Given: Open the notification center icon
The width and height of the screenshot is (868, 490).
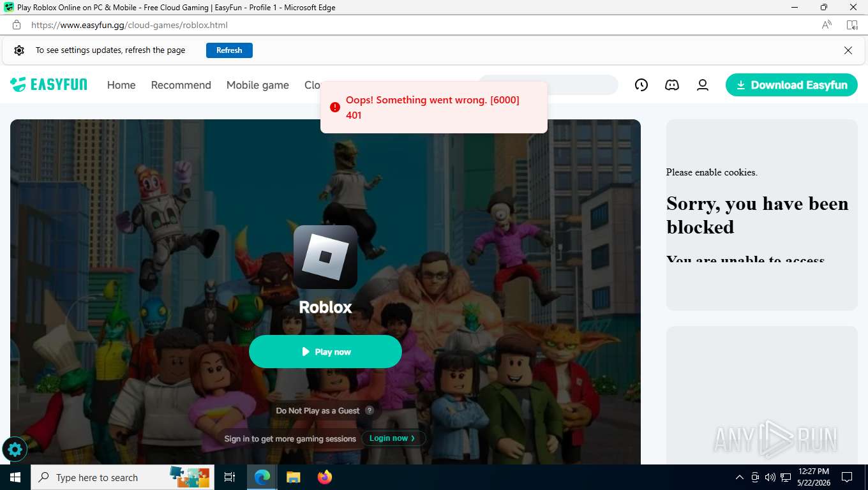Looking at the screenshot, I should [847, 477].
